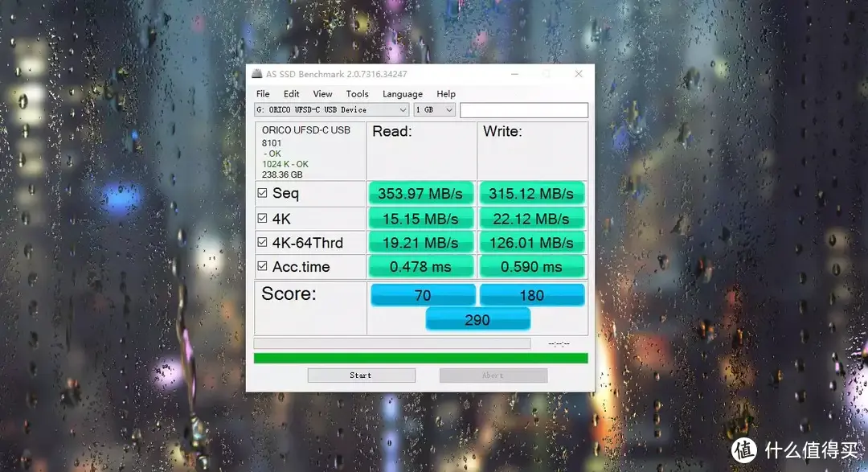Image resolution: width=868 pixels, height=472 pixels.
Task: Uncheck the 4K-64Thrd test checkbox
Action: pos(262,242)
